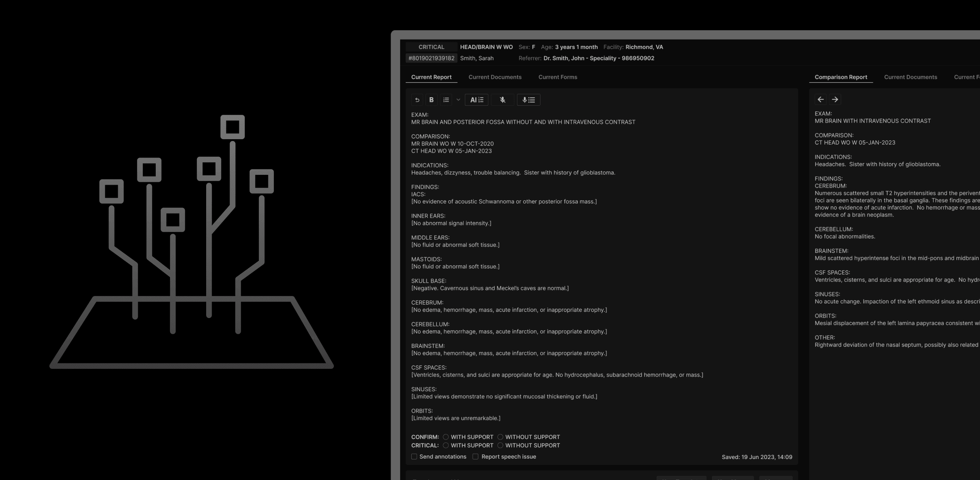The height and width of the screenshot is (480, 980).
Task: Open the Current Forms tab
Action: pyautogui.click(x=557, y=77)
